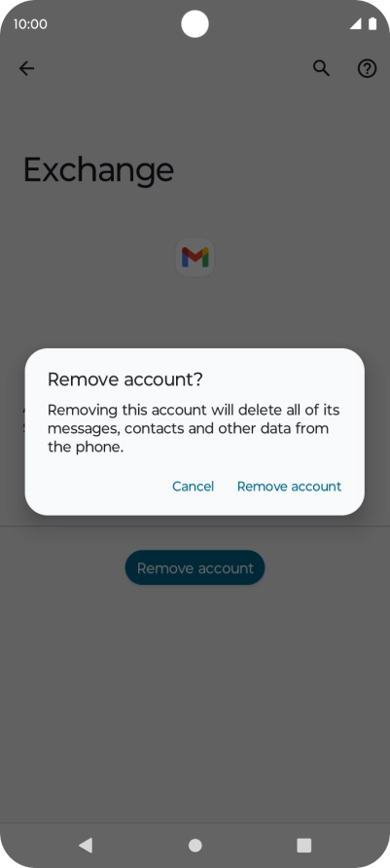390x868 pixels.
Task: Tap the back arrow at top left
Action: (26, 68)
